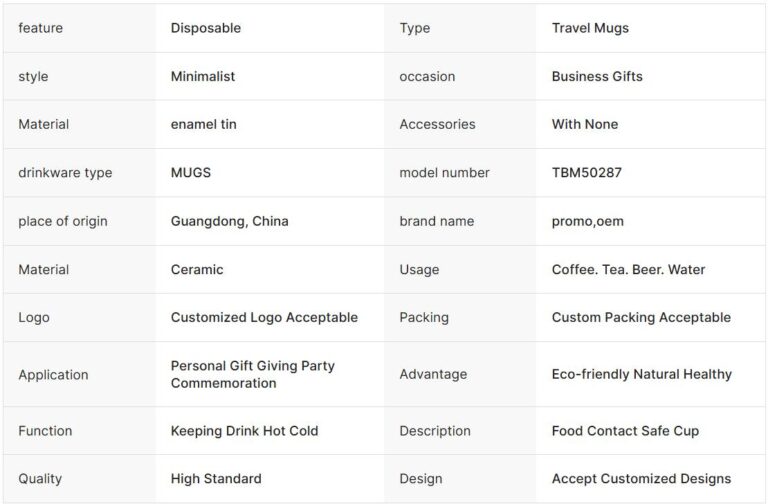Select 'Food Contact Safe Cup' description
This screenshot has height=504, width=768.
click(x=625, y=430)
